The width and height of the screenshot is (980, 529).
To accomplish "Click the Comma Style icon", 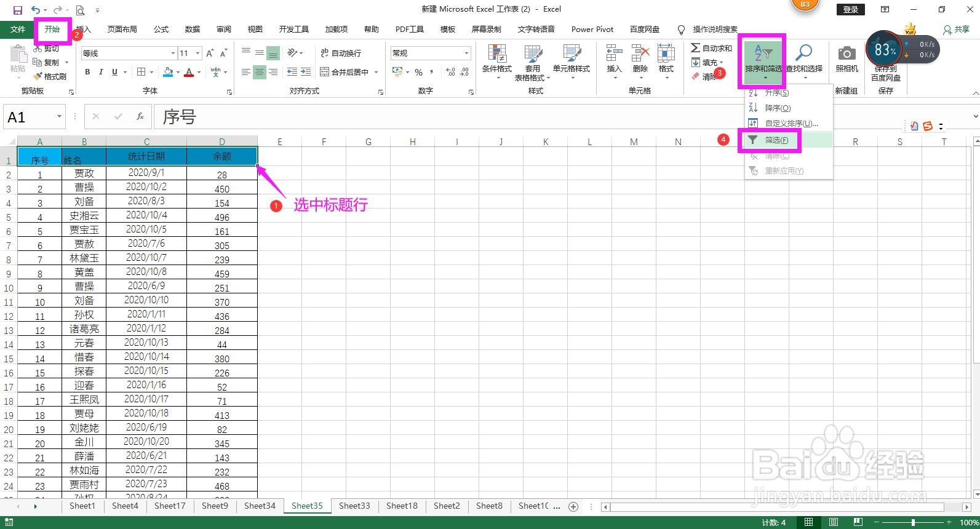I will (432, 73).
